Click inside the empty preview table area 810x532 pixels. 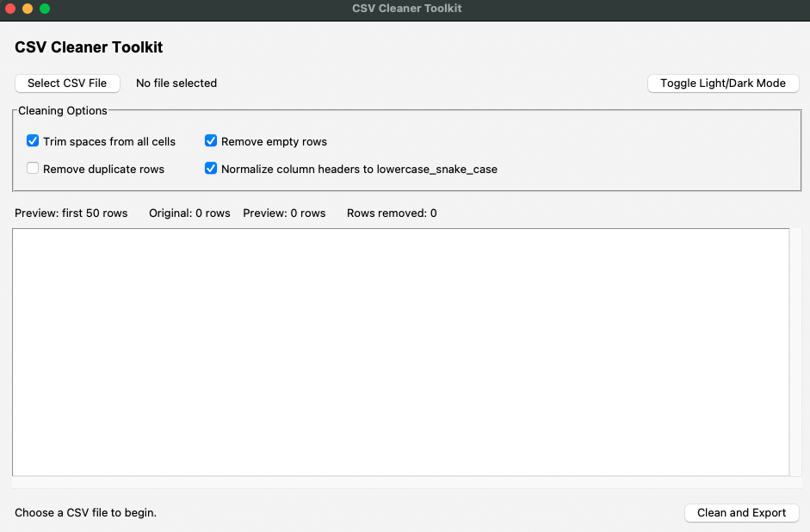pos(401,352)
